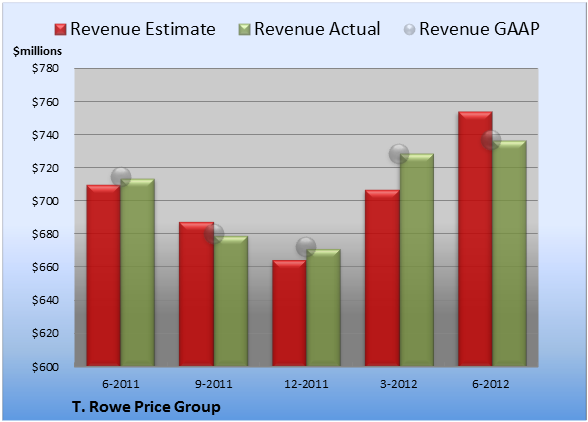The image size is (588, 422).
Task: Click the GAAP sphere marker for 3-2012
Action: click(x=399, y=153)
